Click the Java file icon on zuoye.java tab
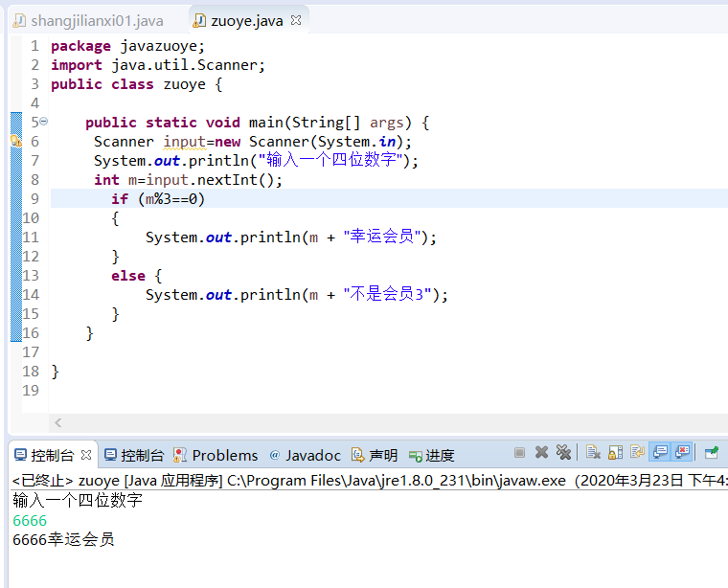This screenshot has height=588, width=728. (199, 20)
